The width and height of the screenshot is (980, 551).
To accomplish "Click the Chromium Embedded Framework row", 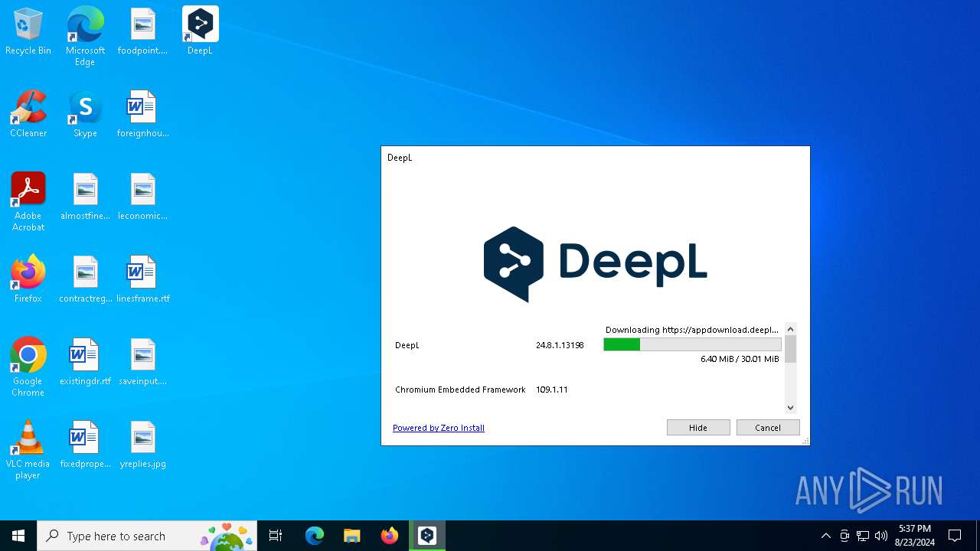I will coord(460,390).
